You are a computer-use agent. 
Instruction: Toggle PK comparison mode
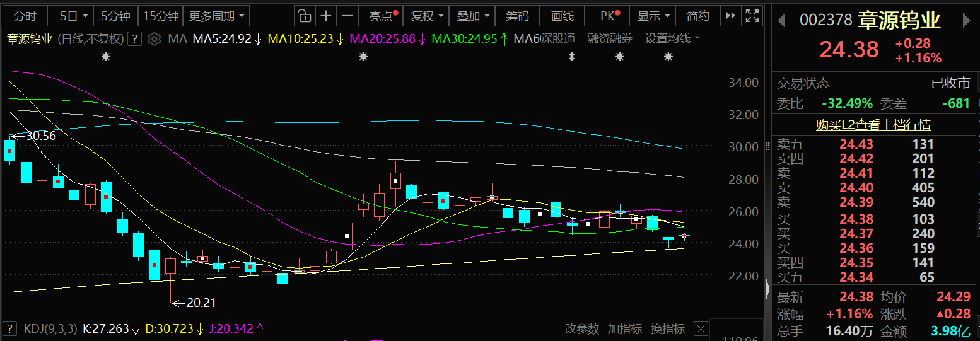click(x=610, y=16)
